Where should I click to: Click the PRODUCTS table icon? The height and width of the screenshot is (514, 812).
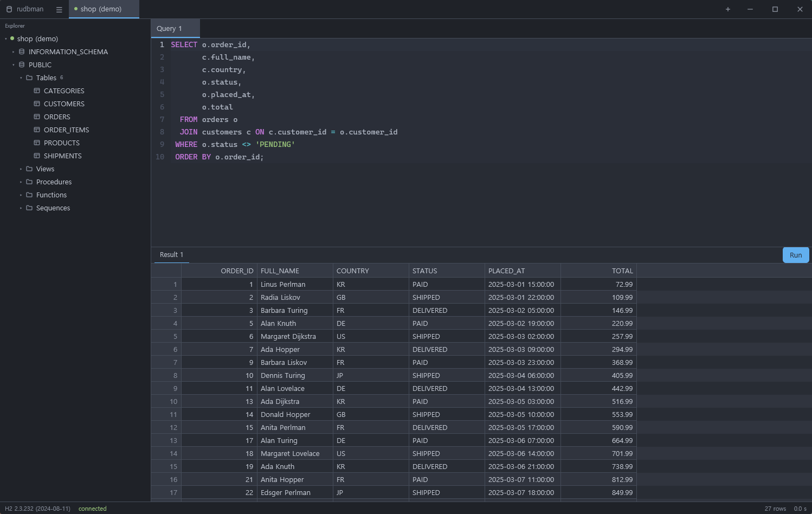(x=37, y=143)
